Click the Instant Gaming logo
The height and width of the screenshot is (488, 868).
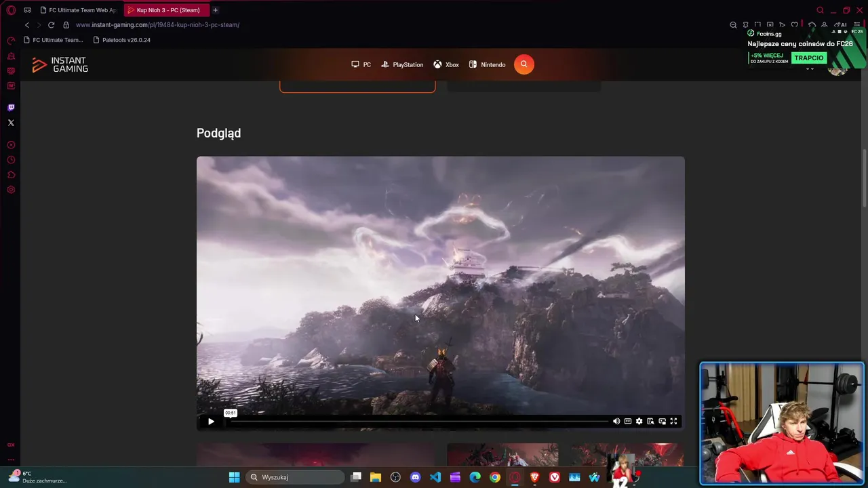(x=60, y=64)
